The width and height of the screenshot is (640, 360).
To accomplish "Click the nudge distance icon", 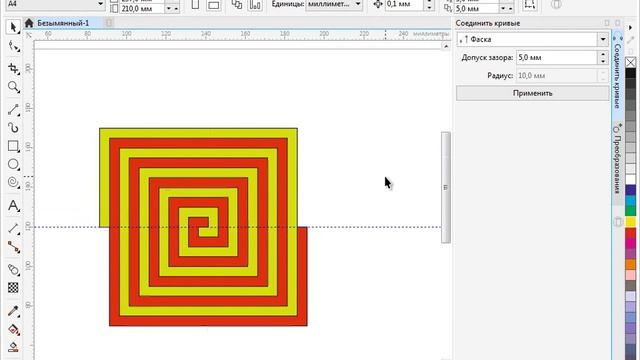I will click(x=378, y=4).
